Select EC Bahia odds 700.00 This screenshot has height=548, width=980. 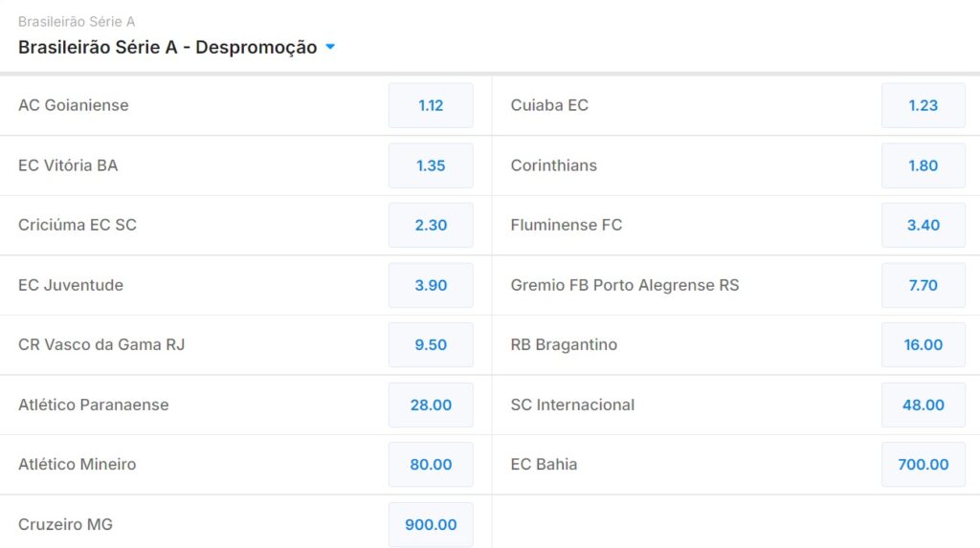point(924,464)
